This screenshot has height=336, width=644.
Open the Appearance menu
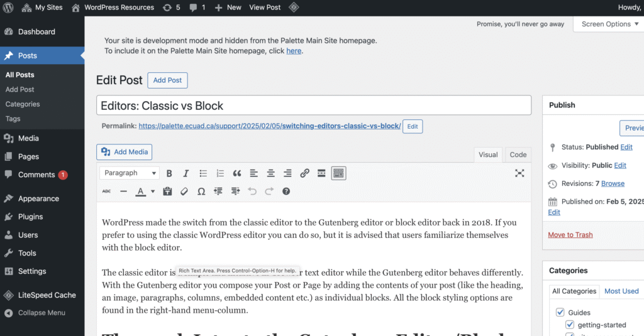(x=42, y=198)
